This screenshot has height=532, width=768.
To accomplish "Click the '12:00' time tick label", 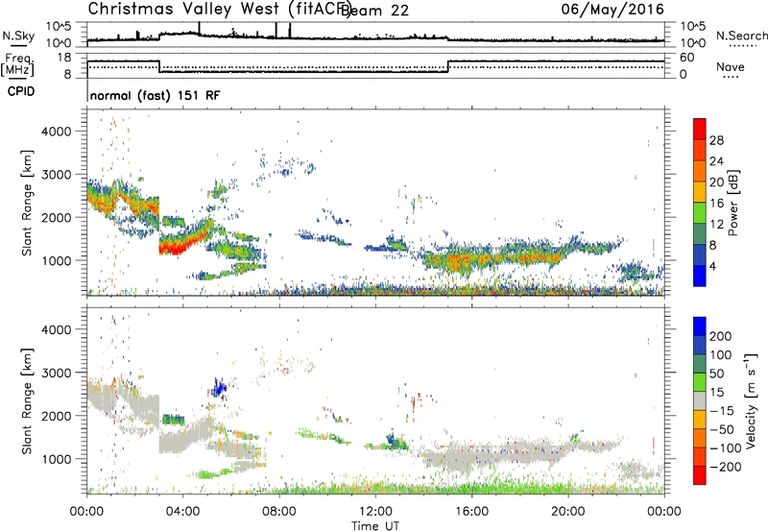I will point(375,512).
